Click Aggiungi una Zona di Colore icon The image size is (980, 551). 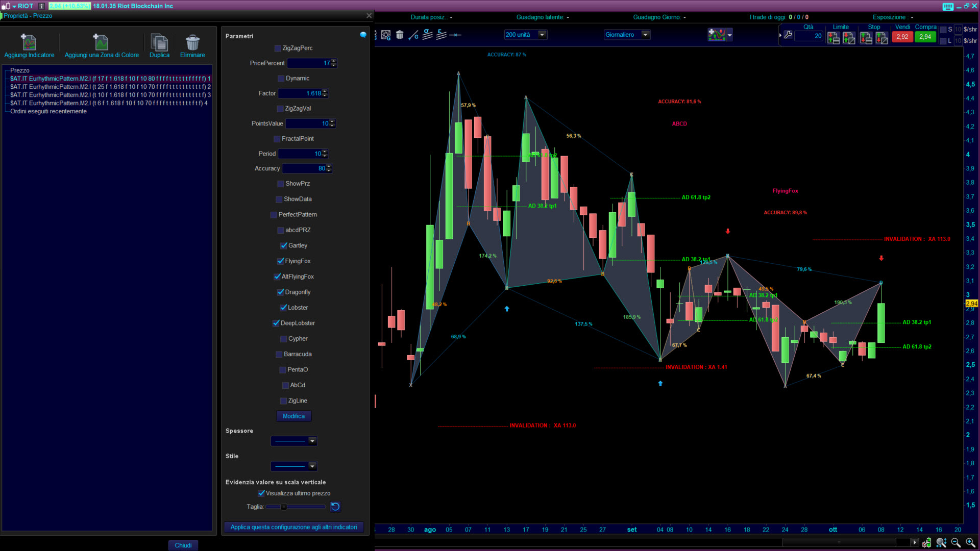coord(101,42)
